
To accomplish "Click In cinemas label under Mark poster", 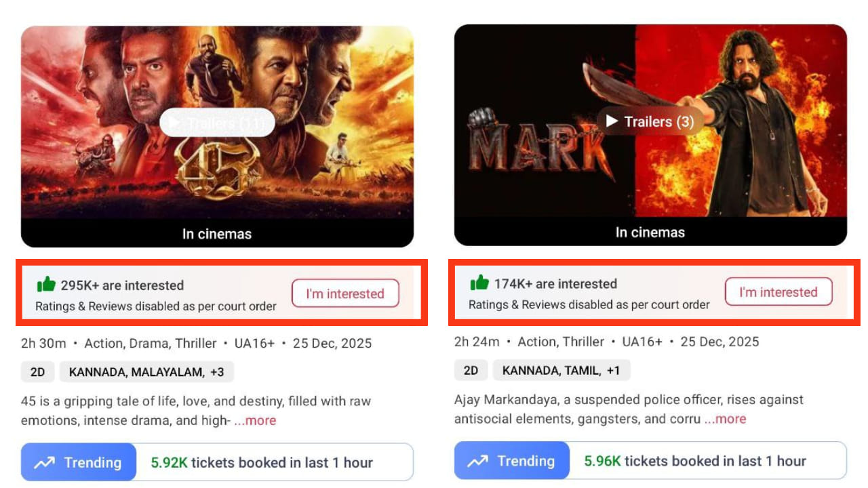I will (650, 232).
